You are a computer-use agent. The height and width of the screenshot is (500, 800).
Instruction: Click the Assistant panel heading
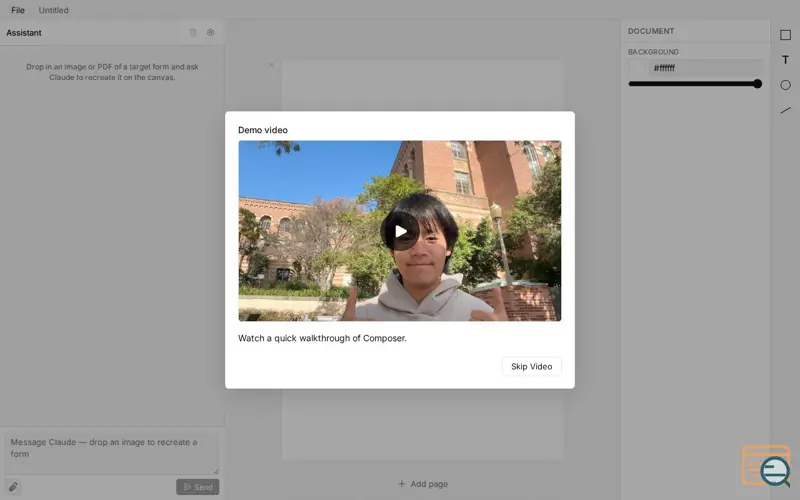tap(24, 33)
